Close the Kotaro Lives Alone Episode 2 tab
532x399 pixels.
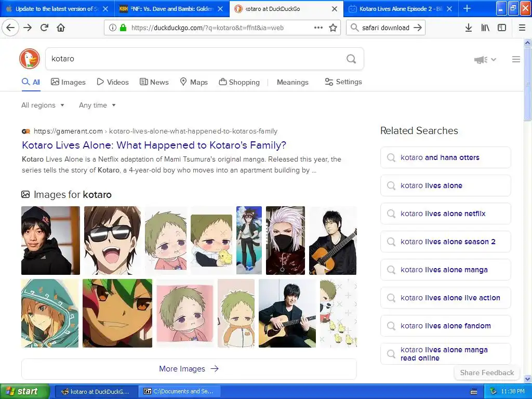tap(449, 9)
